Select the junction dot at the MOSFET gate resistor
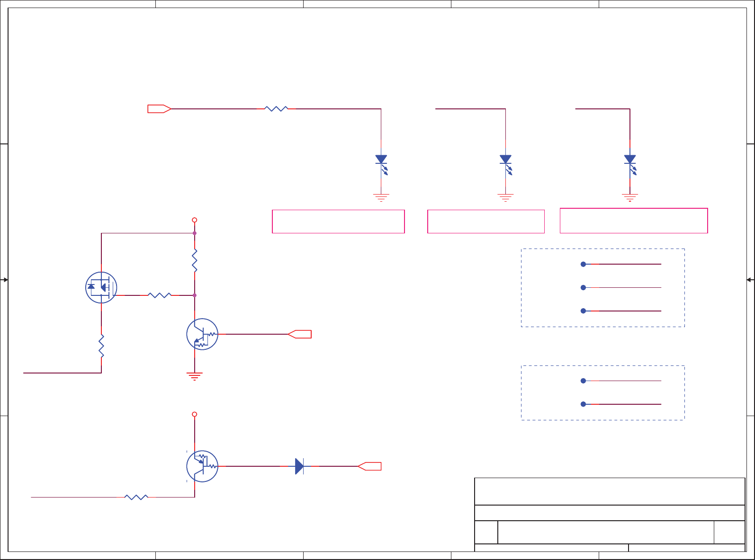The height and width of the screenshot is (560, 755). click(x=195, y=295)
